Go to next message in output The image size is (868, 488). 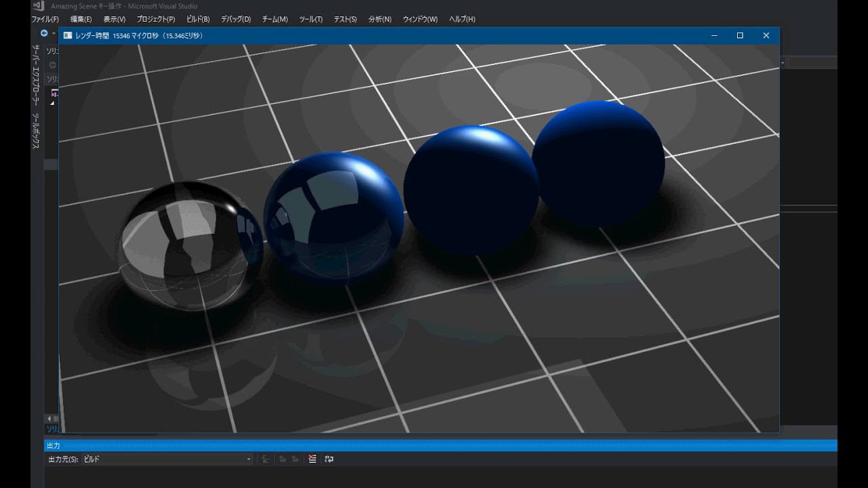(295, 459)
